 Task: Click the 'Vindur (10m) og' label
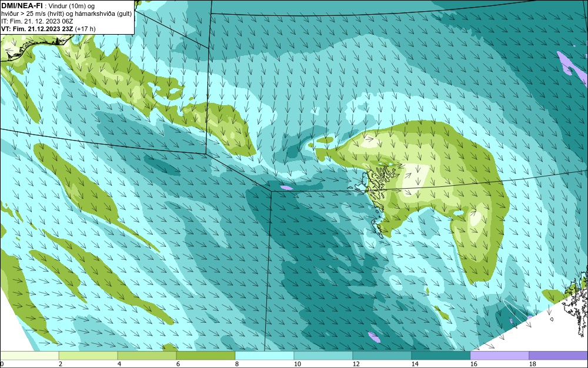tap(71, 6)
